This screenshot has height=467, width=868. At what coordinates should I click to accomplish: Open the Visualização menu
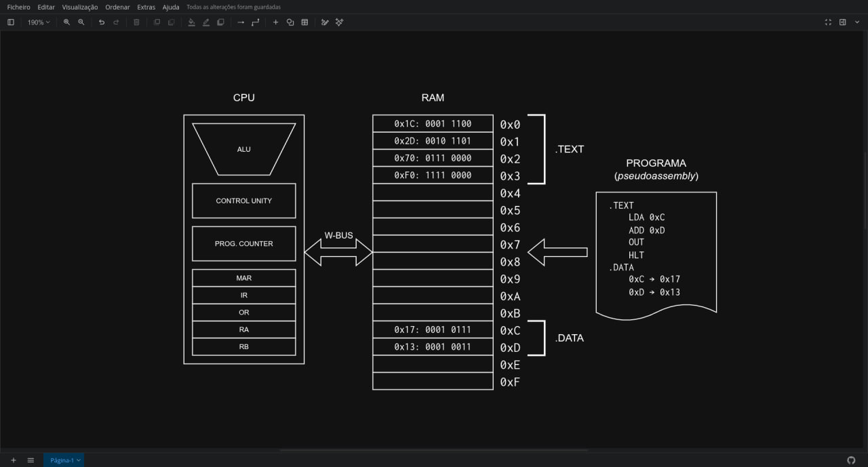tap(80, 7)
